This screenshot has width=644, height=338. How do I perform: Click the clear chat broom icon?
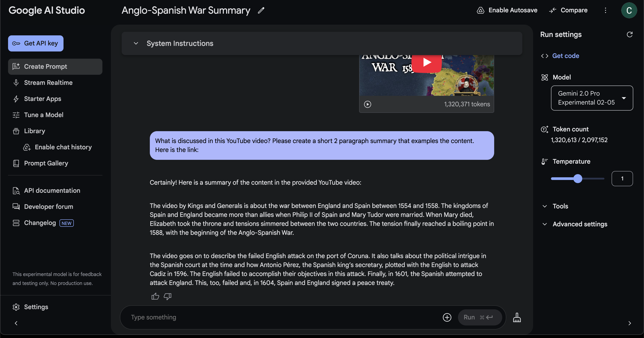(517, 317)
